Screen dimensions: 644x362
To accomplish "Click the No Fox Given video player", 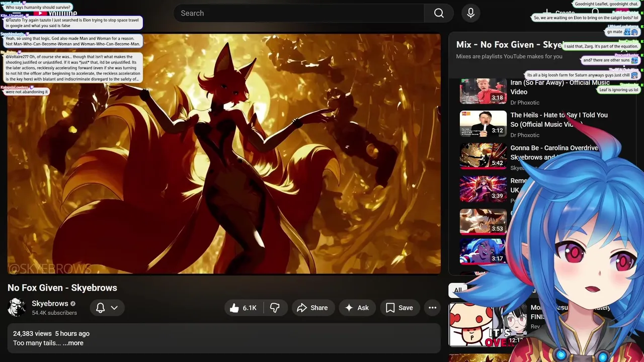I will [224, 153].
